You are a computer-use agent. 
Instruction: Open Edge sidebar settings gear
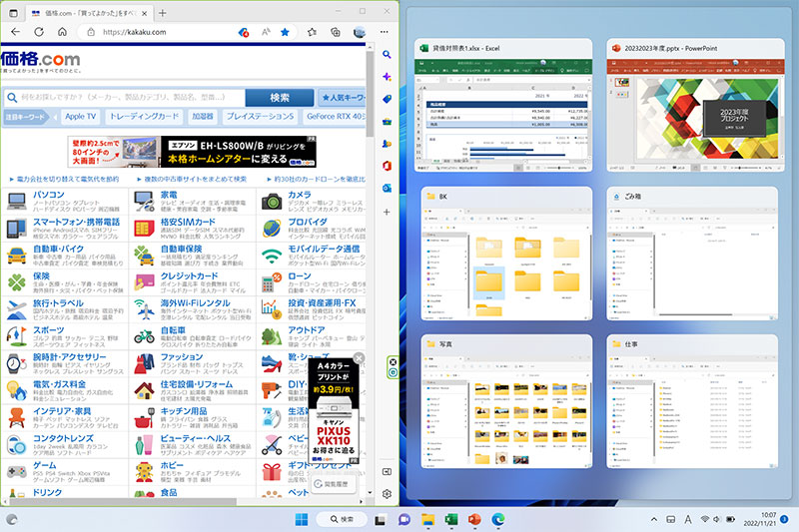click(x=387, y=494)
